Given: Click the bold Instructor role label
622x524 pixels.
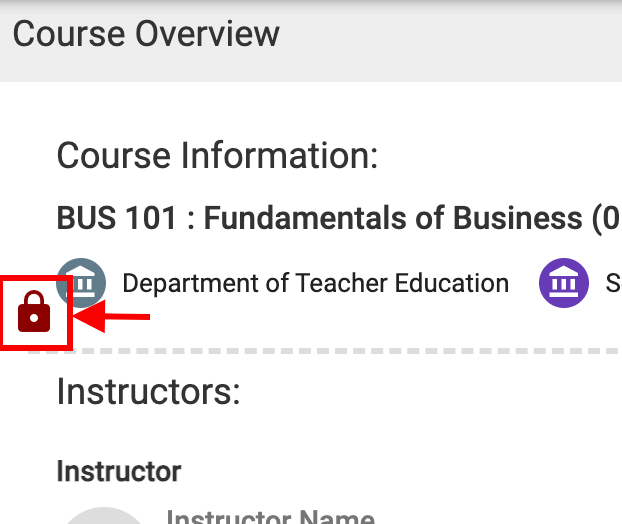Looking at the screenshot, I should [x=119, y=471].
